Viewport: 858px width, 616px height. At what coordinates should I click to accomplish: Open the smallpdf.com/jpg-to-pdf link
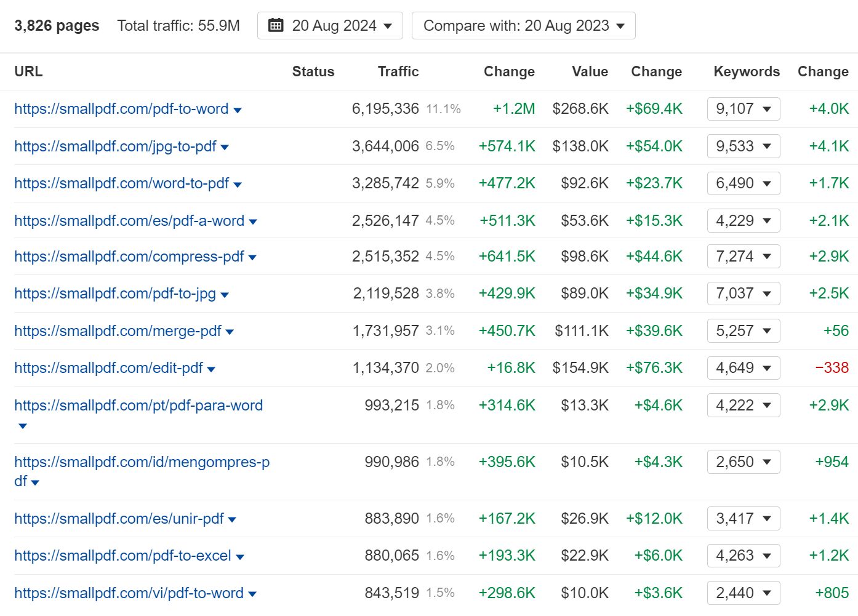tap(115, 146)
